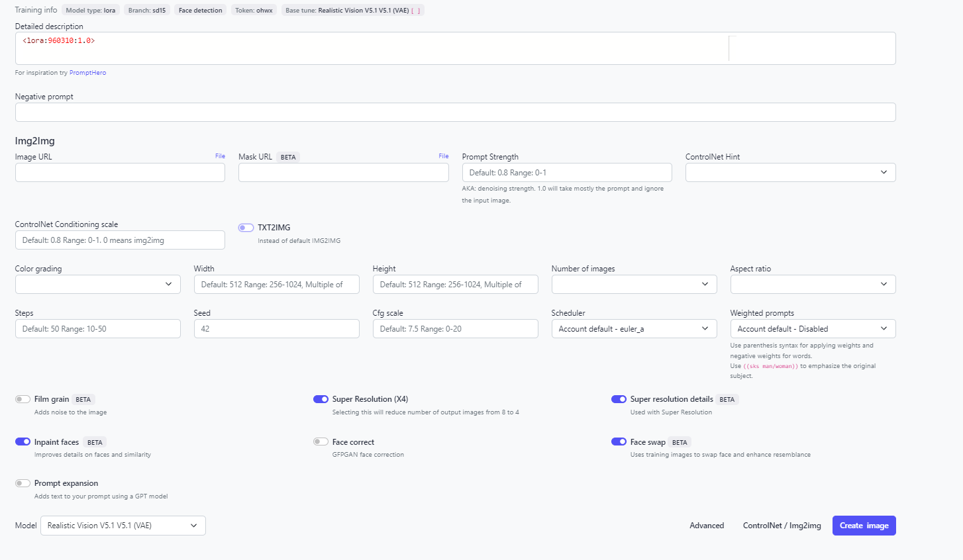Open the Aspect ratio dropdown

(813, 285)
